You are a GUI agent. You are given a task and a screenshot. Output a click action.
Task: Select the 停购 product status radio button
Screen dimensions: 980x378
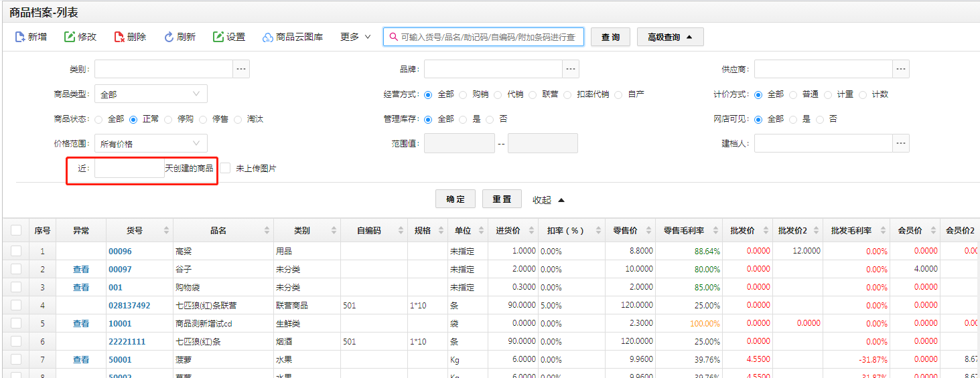[x=168, y=119]
